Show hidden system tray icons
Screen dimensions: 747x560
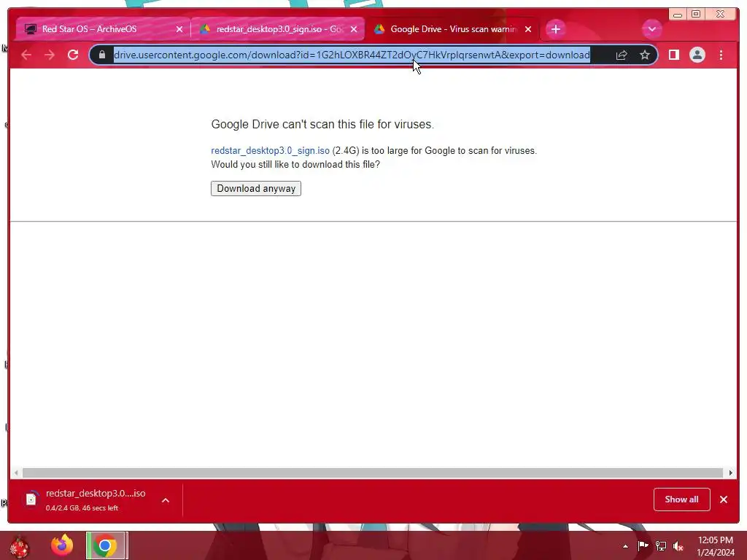click(x=625, y=546)
